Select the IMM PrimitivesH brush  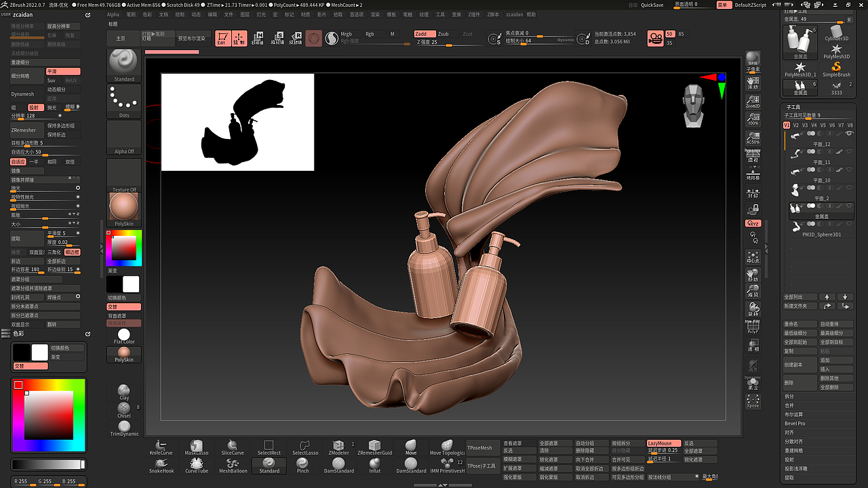point(447,466)
